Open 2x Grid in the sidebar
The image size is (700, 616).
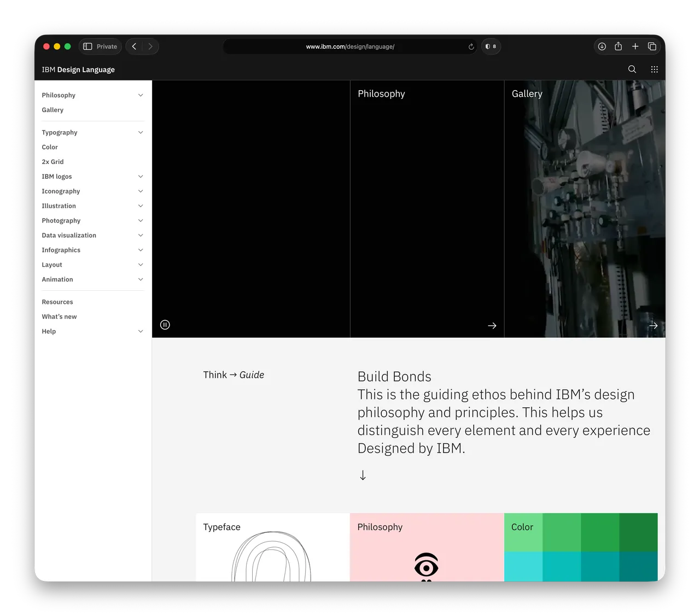coord(52,162)
